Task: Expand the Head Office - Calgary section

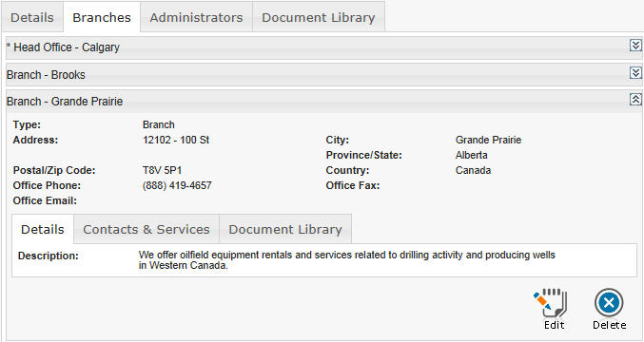Action: [635, 46]
